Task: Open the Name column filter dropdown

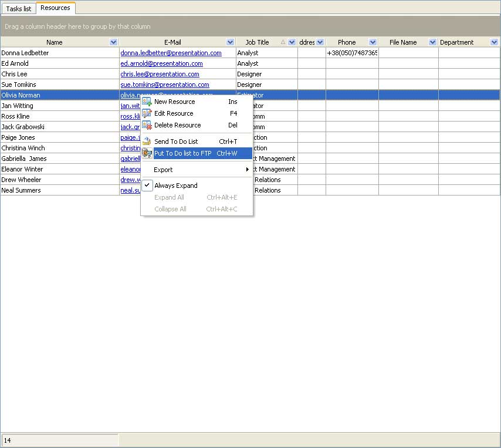Action: click(113, 42)
